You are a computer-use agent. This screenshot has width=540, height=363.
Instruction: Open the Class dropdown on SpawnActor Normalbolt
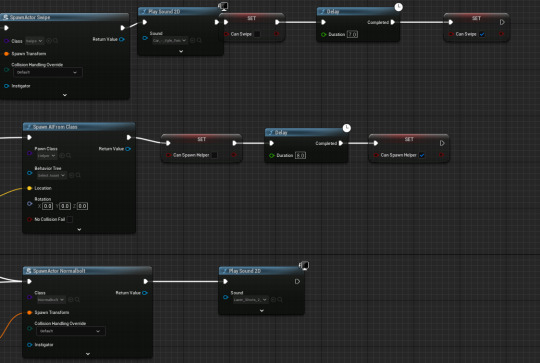(x=51, y=300)
